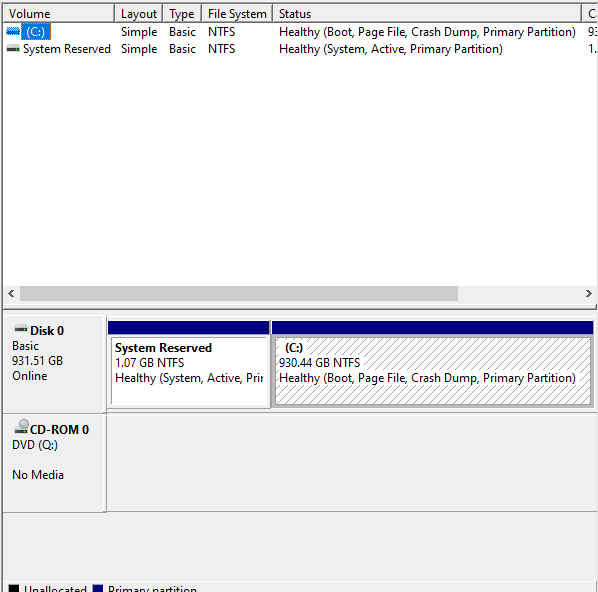Select the System Reserved volume row label
This screenshot has height=592, width=598.
[x=67, y=49]
